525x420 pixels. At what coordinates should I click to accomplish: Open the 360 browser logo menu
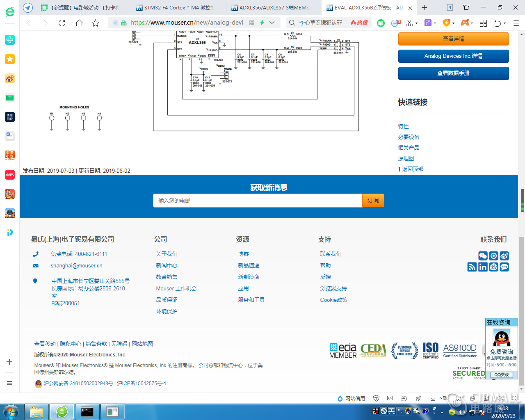click(x=10, y=12)
